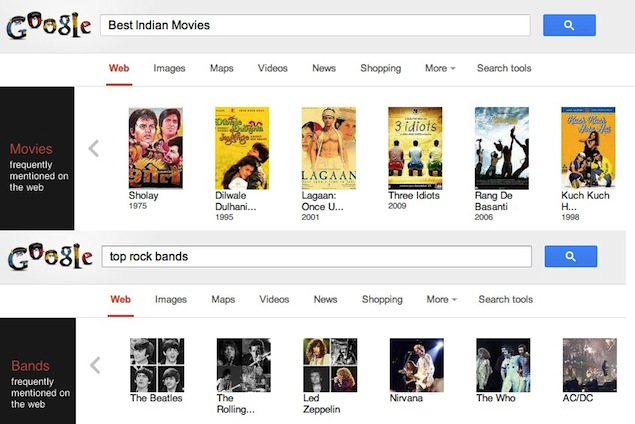Expand the More dropdown in top navigation

click(x=439, y=69)
